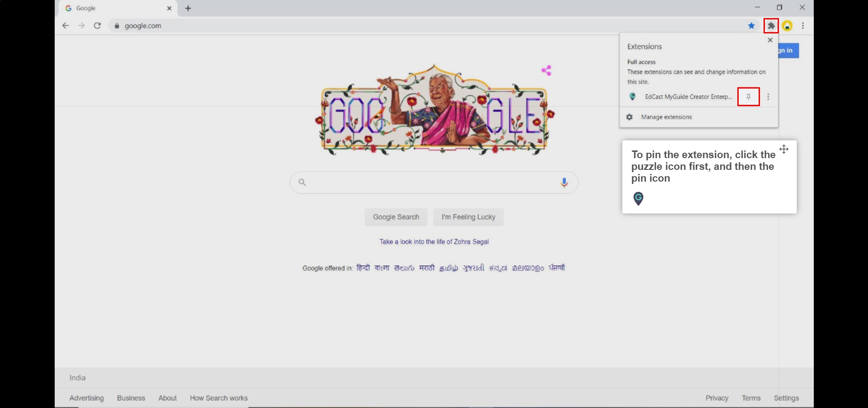Click the Manage extensions gear icon
Image resolution: width=868 pixels, height=408 pixels.
(629, 117)
